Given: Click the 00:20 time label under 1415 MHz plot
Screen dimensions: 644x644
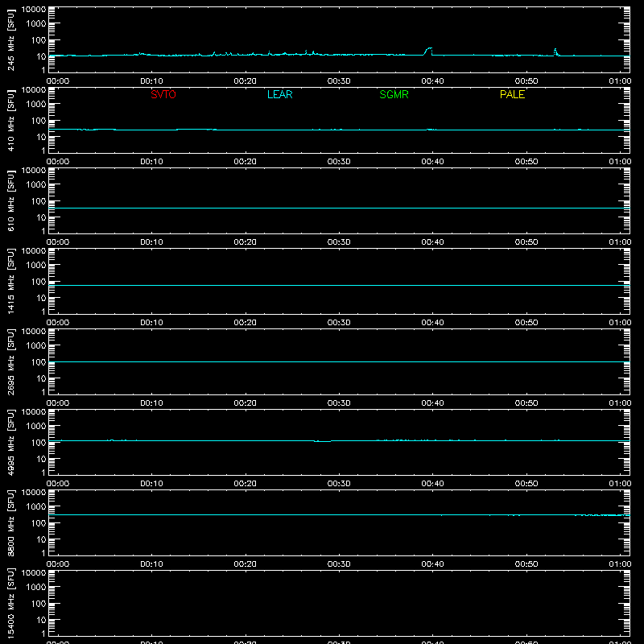Looking at the screenshot, I should pos(246,323).
